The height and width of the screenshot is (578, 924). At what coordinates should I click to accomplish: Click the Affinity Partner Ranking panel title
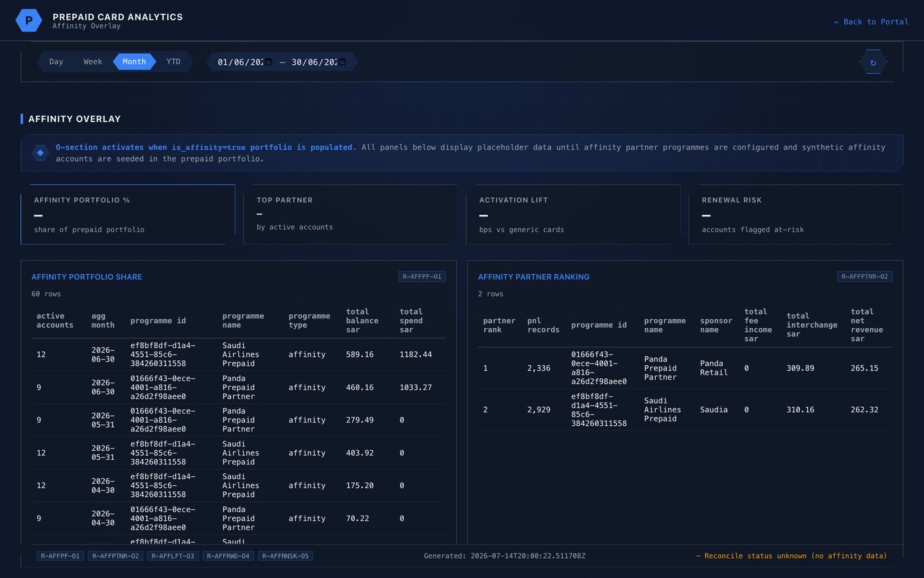click(x=533, y=277)
